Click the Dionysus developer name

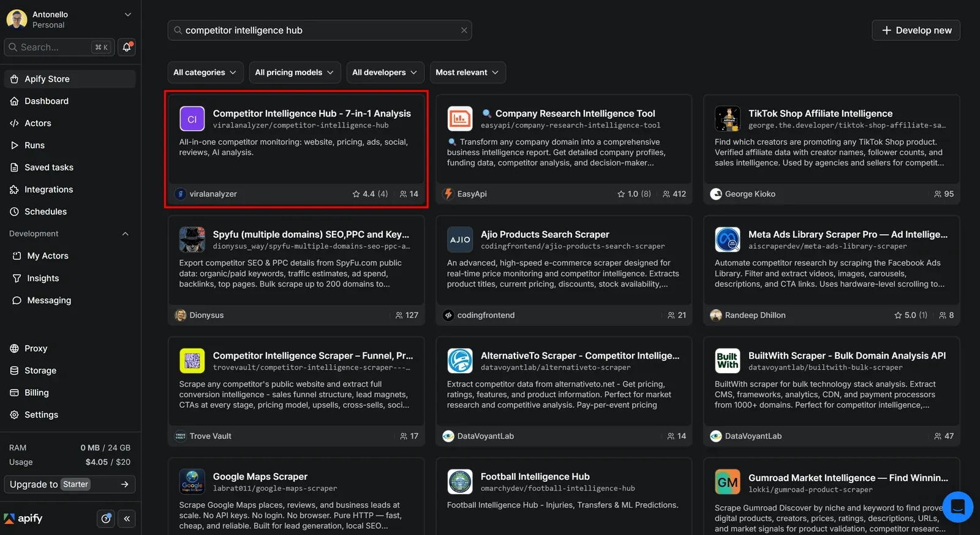[x=206, y=315]
